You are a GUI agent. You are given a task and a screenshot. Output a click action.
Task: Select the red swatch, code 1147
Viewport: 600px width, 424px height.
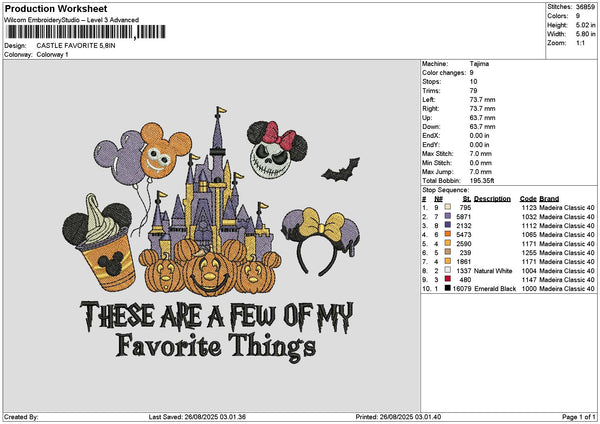pos(448,279)
